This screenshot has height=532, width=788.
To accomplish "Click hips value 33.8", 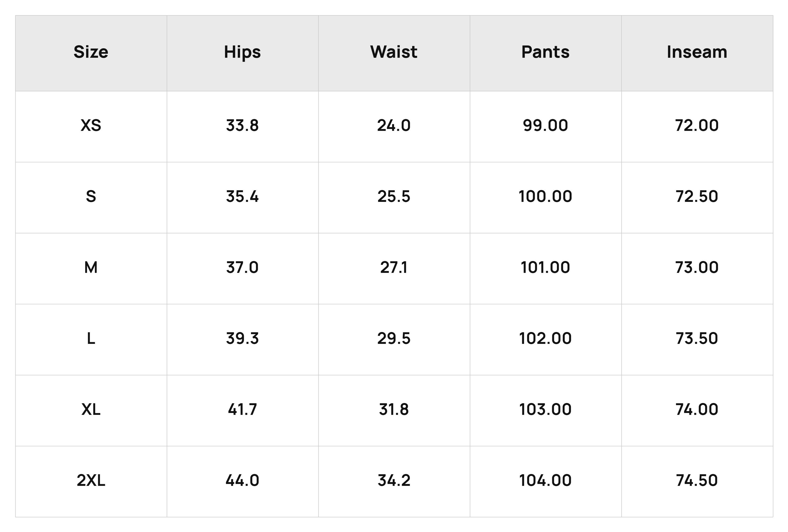I will click(x=242, y=126).
